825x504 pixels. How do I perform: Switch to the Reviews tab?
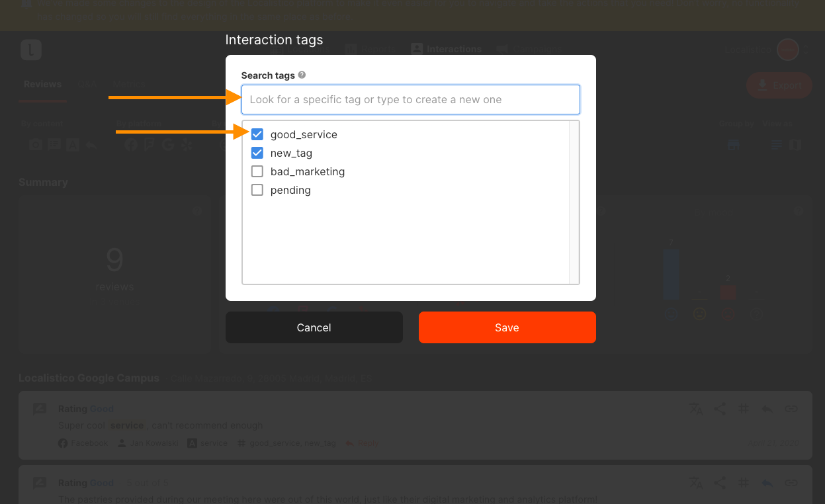pos(42,85)
